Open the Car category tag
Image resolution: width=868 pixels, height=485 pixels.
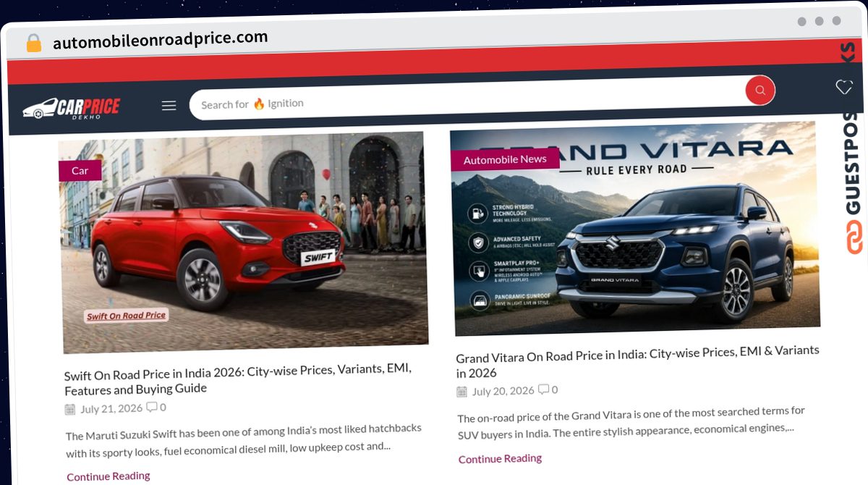(80, 171)
